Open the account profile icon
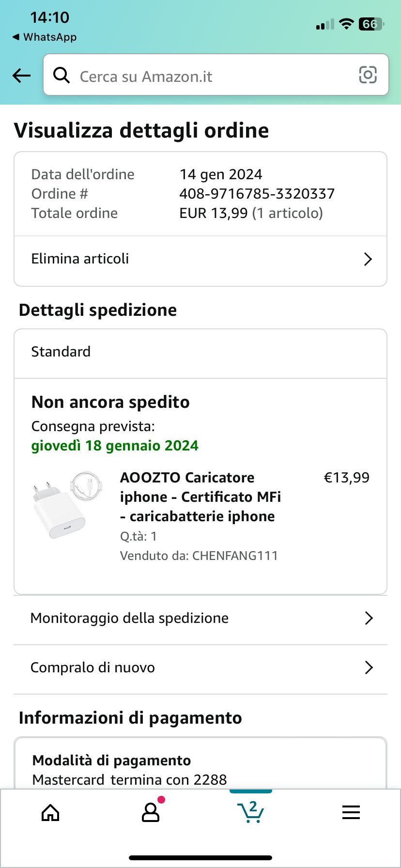This screenshot has width=401, height=868. [151, 813]
